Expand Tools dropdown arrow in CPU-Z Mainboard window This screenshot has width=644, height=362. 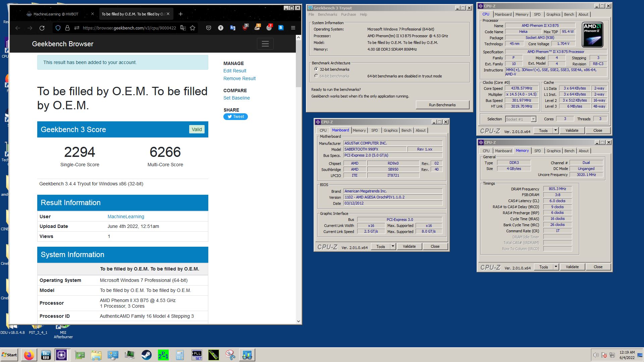[393, 247]
